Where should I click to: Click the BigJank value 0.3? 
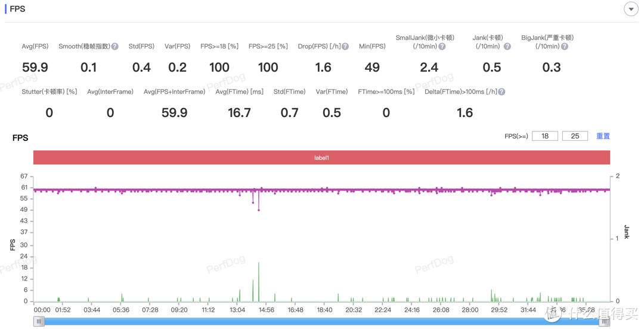(552, 67)
